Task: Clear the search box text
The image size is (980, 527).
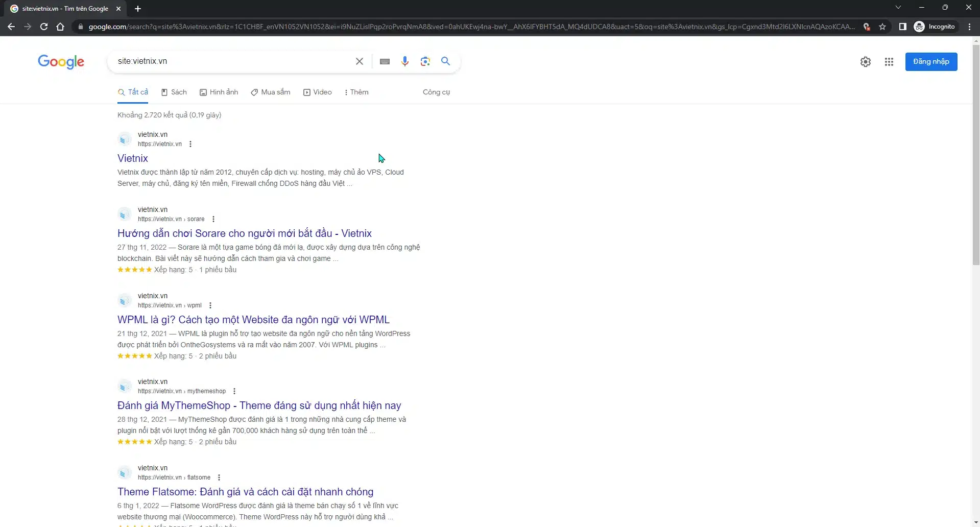Action: pos(360,61)
